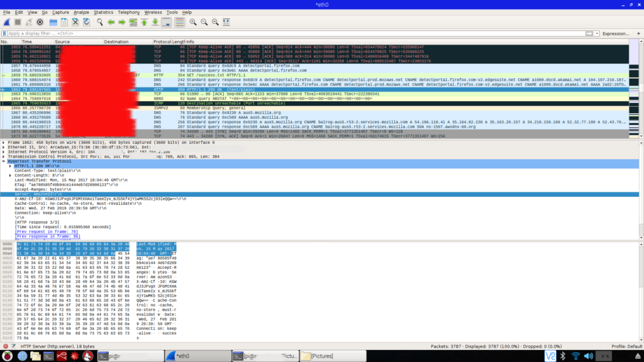The image size is (644, 362).
Task: Open the Analyze menu
Action: point(81,12)
